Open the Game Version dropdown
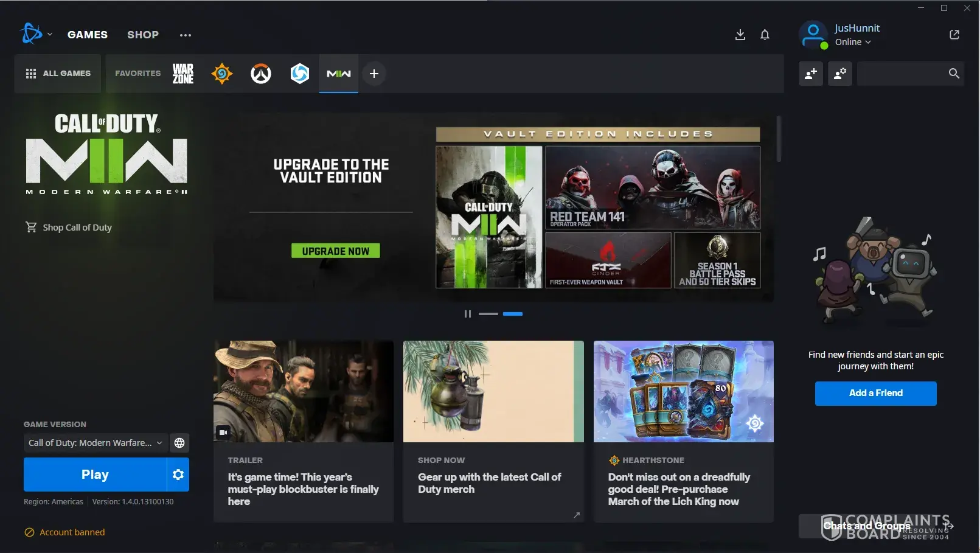Viewport: 980px width, 553px height. click(x=96, y=443)
